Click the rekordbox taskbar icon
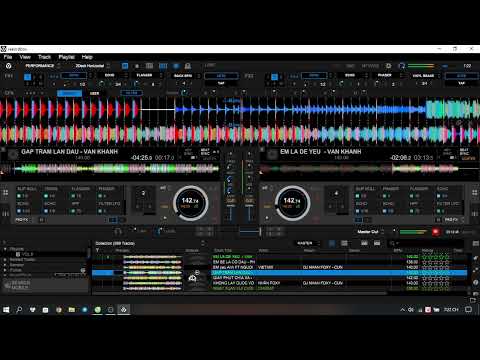This screenshot has width=480, height=360. pos(123,310)
